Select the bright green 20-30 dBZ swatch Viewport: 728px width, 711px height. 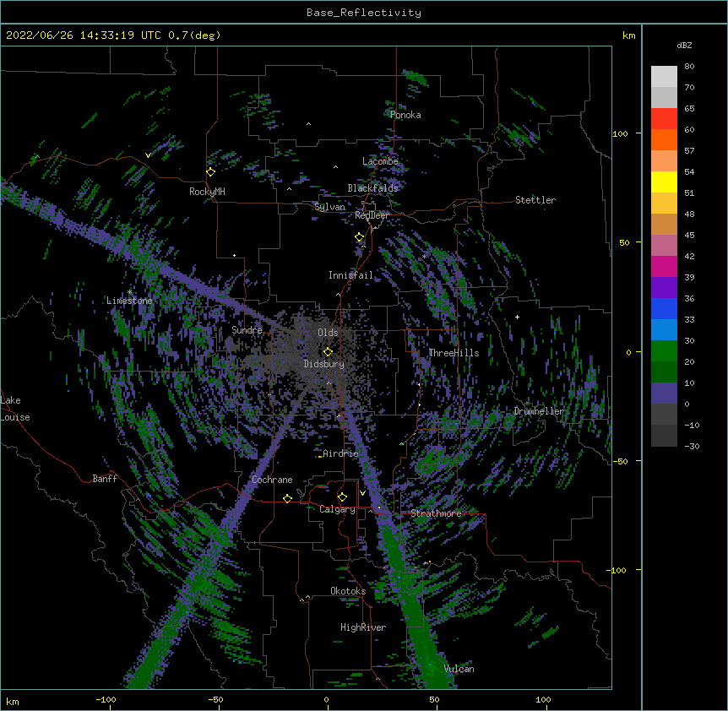[x=664, y=351]
